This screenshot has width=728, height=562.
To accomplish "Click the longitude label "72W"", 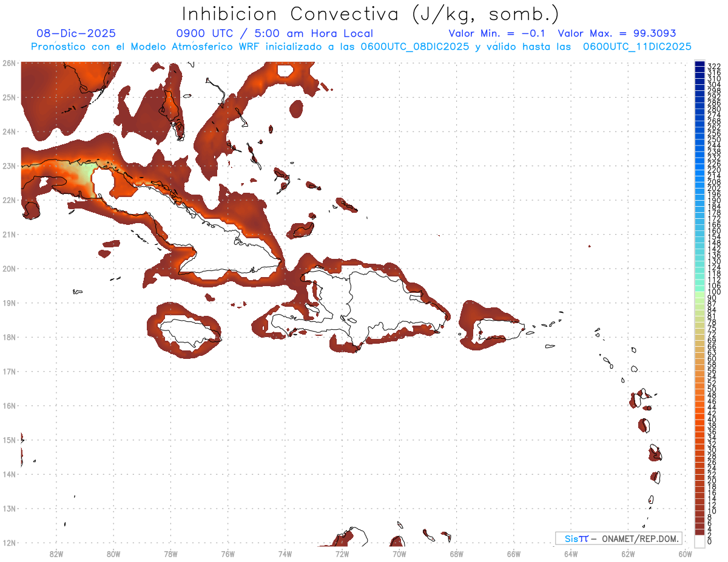I will pos(342,554).
